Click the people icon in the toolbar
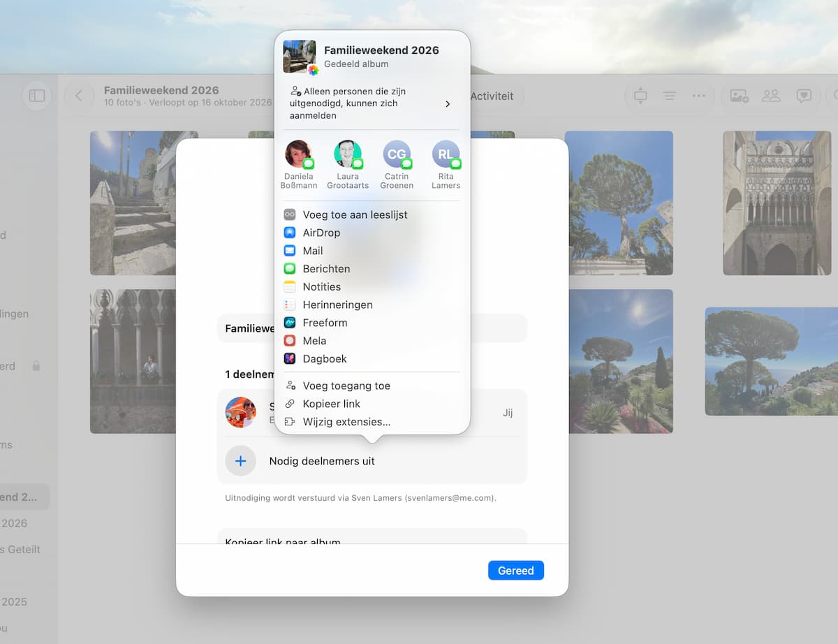The height and width of the screenshot is (644, 838). (771, 96)
